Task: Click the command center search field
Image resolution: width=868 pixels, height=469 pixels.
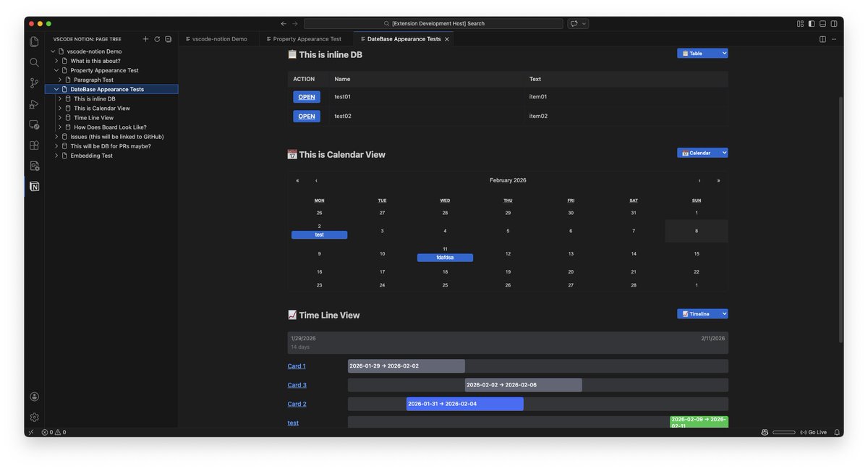Action: (433, 23)
